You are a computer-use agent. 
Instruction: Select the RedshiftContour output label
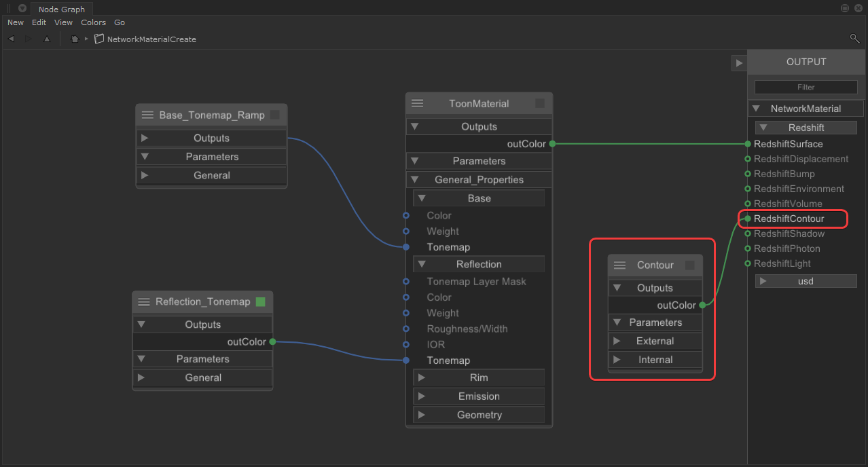click(x=789, y=219)
